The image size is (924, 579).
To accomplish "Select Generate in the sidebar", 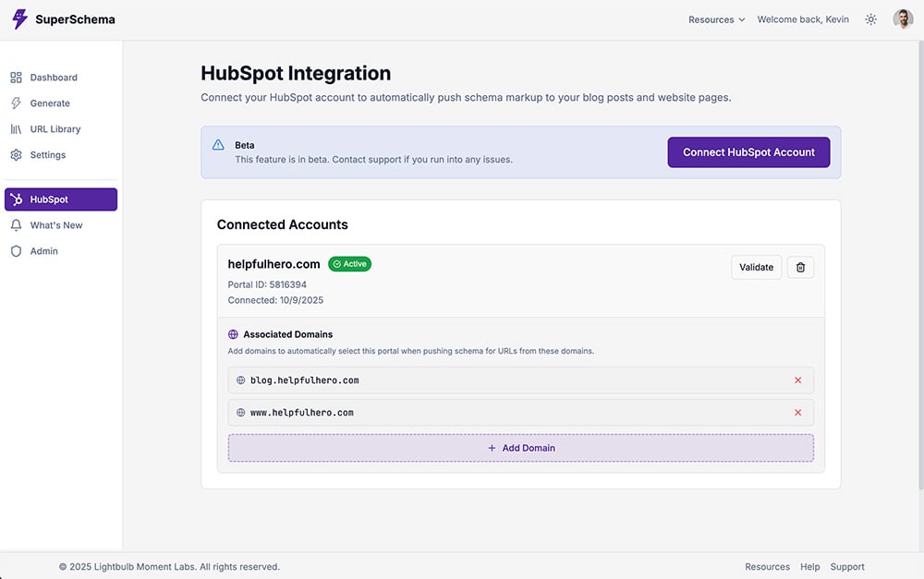I will 49,103.
